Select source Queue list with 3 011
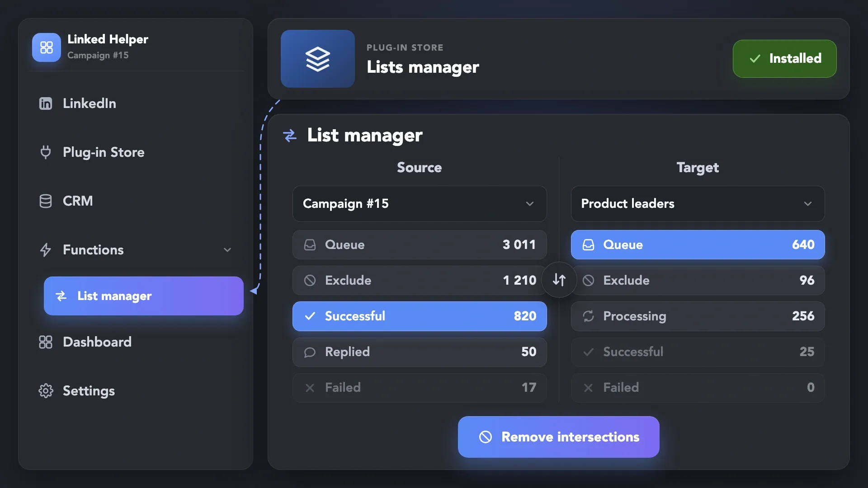868x488 pixels. pos(420,245)
